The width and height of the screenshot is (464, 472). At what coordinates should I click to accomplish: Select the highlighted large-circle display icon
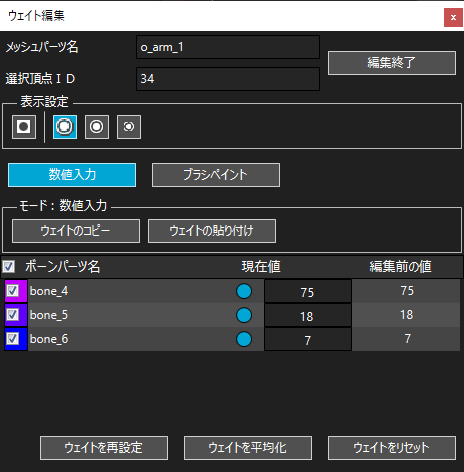click(x=65, y=127)
